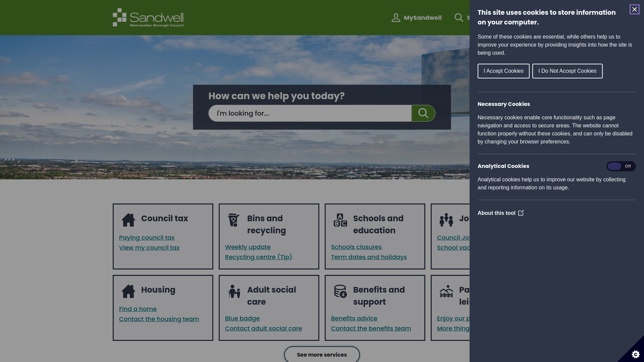This screenshot has height=362, width=644.
Task: Click Benefits and support heading
Action: pos(379,296)
